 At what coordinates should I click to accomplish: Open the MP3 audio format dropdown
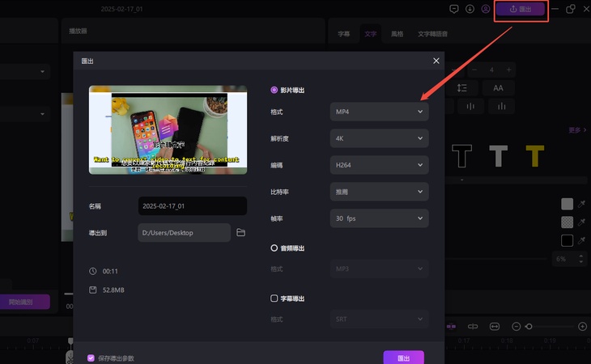tap(379, 269)
